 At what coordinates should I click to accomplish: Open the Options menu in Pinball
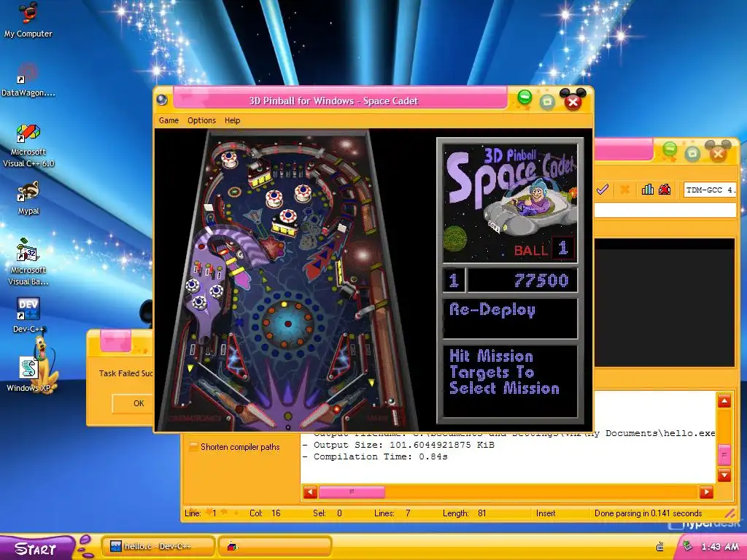point(201,120)
